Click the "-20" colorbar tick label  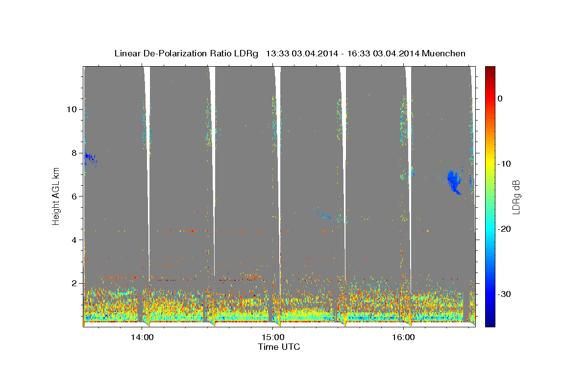point(505,229)
